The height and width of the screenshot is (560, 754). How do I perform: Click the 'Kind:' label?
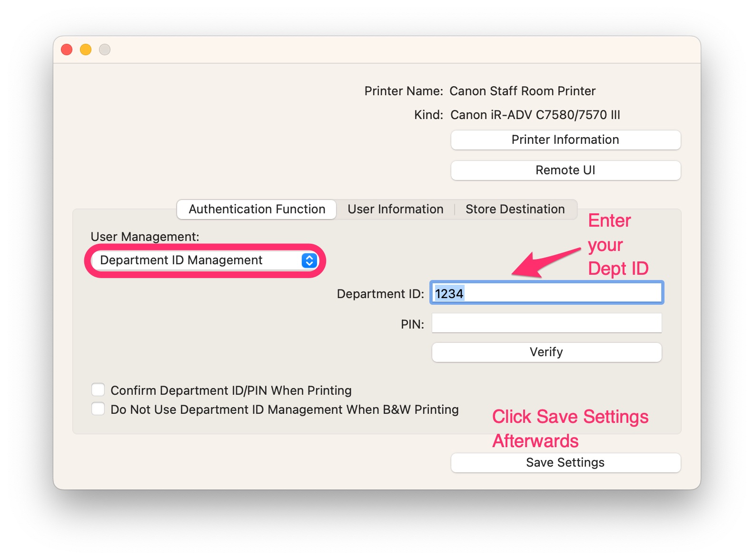coord(428,115)
